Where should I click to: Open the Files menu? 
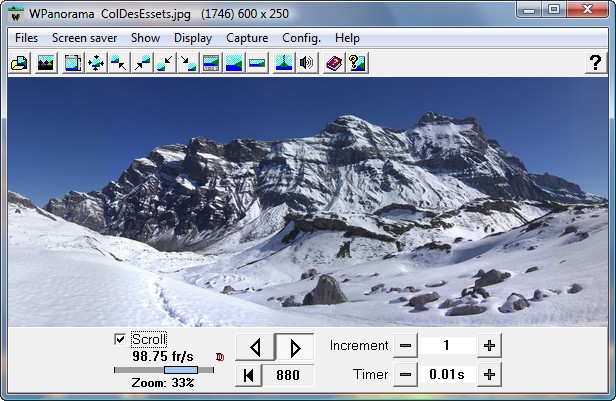point(26,38)
